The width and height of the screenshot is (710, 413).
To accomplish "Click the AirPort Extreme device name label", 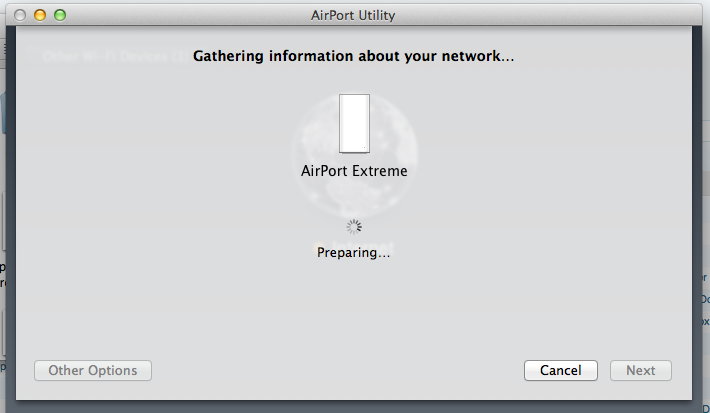I will (354, 171).
